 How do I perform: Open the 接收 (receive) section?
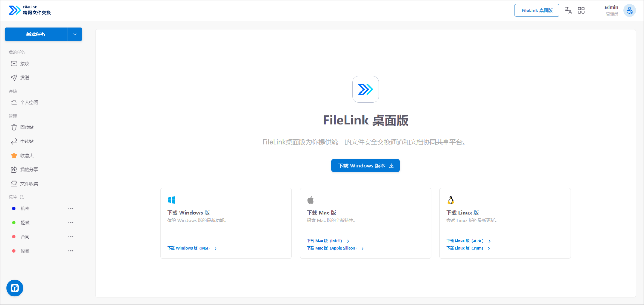pos(25,63)
